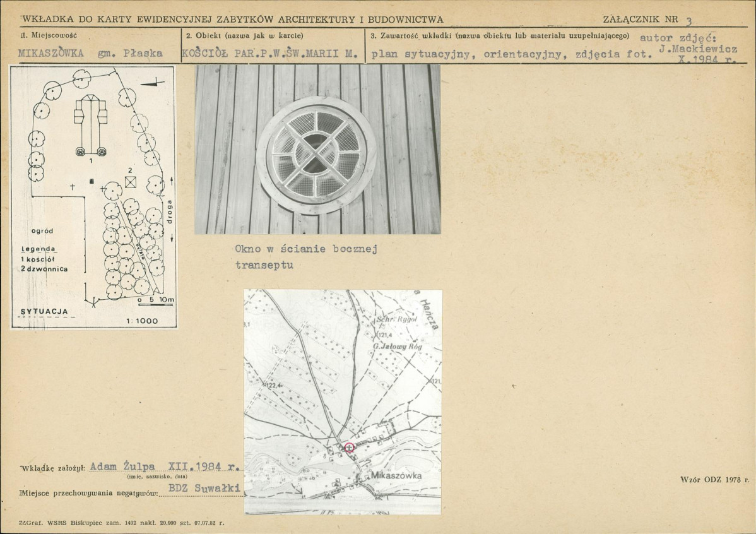The image size is (756, 534).
Task: Click the Legenda heading on the site plan
Action: coord(38,249)
